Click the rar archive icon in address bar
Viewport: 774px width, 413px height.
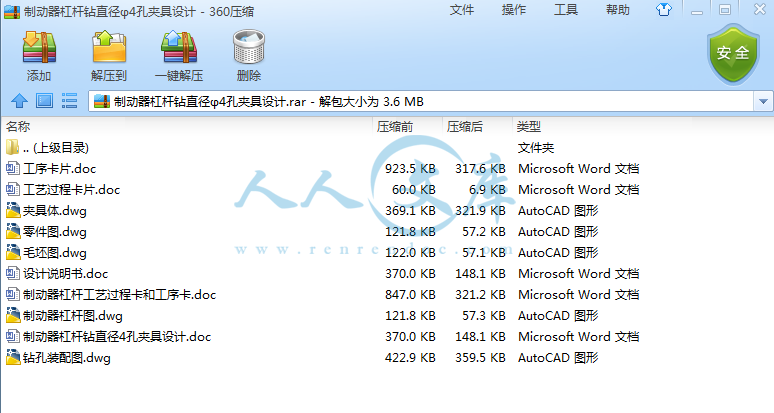click(x=102, y=102)
